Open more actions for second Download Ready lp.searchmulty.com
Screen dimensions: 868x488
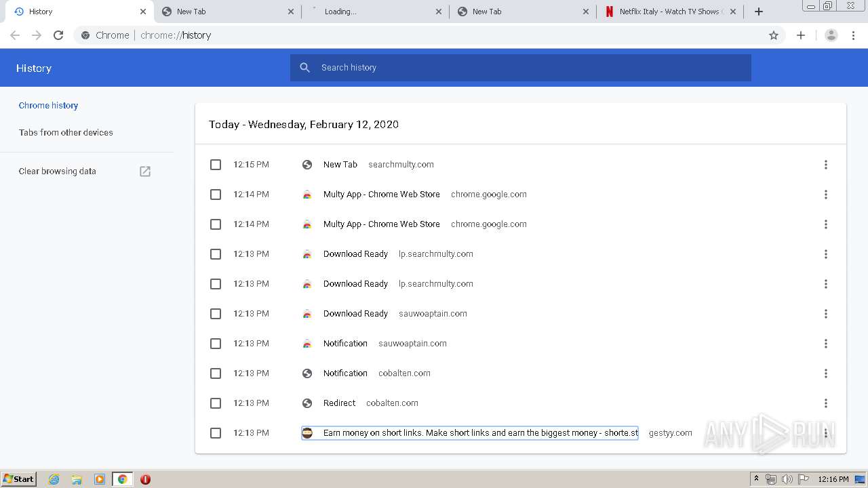click(x=826, y=284)
